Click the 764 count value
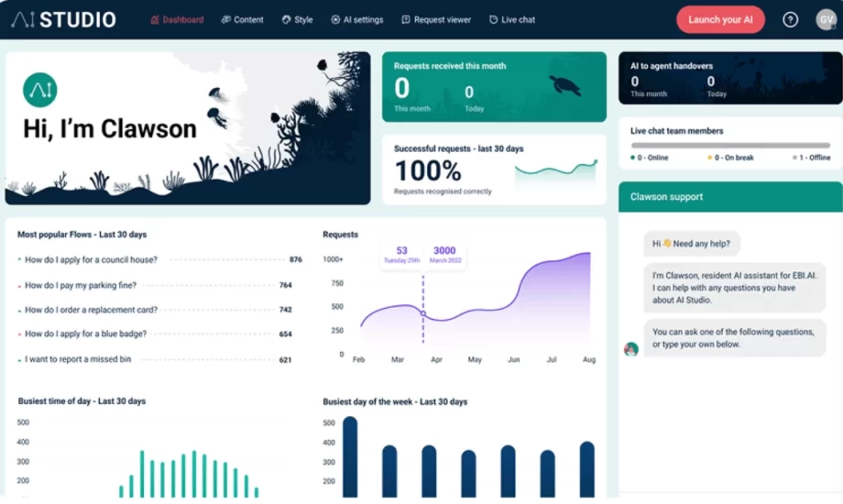 click(x=286, y=285)
